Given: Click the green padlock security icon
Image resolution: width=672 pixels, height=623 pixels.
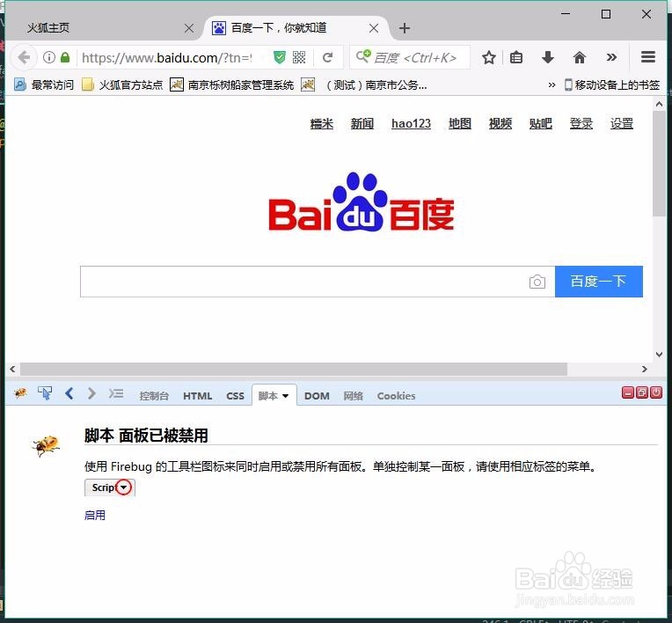Looking at the screenshot, I should click(65, 57).
